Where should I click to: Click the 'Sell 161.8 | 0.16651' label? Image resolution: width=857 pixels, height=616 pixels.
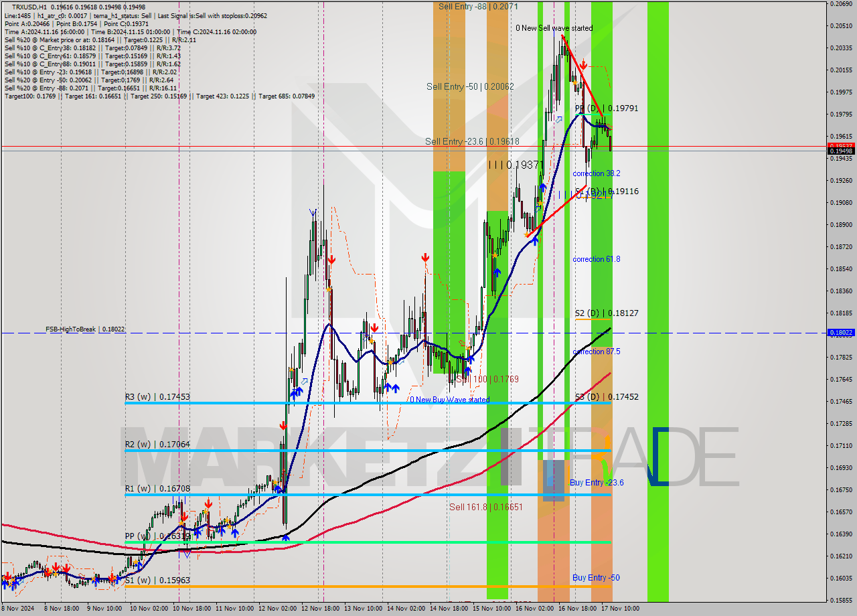click(485, 507)
